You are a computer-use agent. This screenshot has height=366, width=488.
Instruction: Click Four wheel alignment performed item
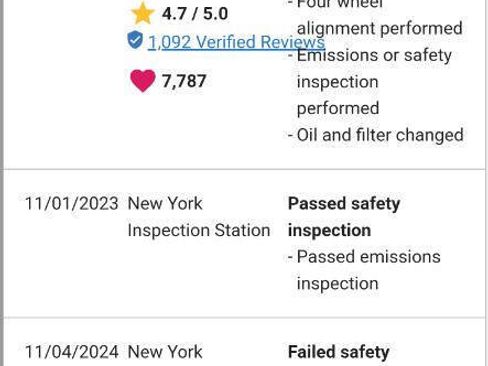375,17
